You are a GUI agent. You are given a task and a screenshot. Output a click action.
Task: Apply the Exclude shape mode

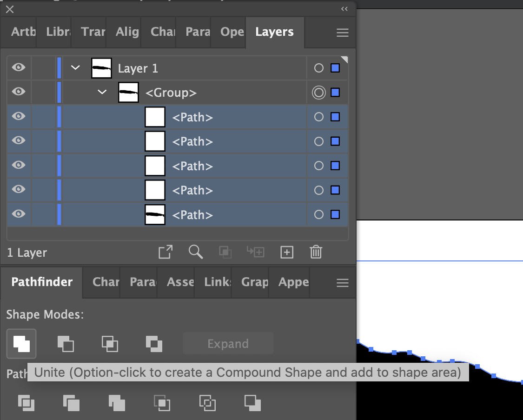(154, 344)
